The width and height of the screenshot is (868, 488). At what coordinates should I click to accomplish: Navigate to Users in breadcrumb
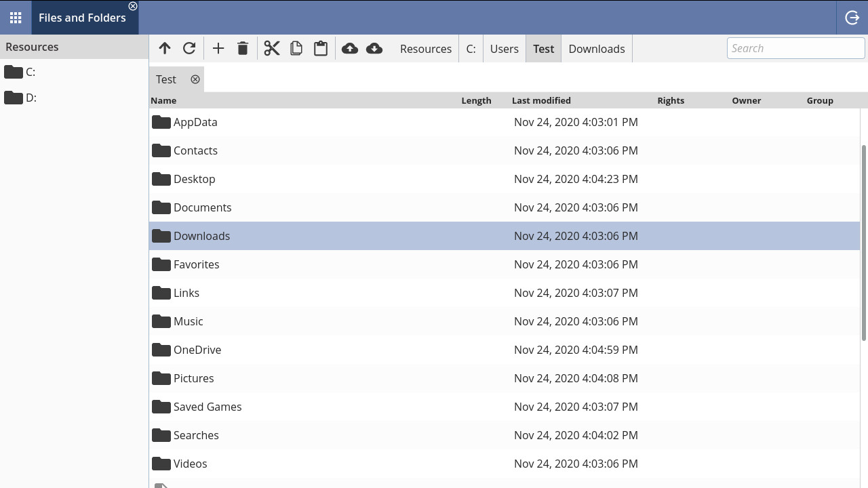click(505, 49)
